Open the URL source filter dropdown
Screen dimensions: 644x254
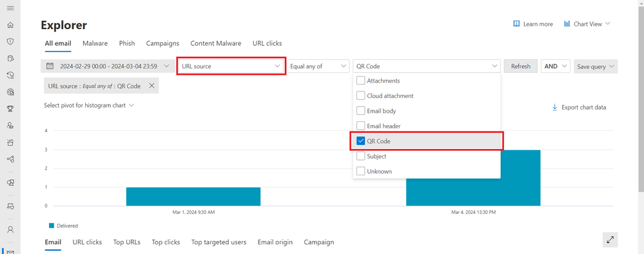(x=231, y=66)
